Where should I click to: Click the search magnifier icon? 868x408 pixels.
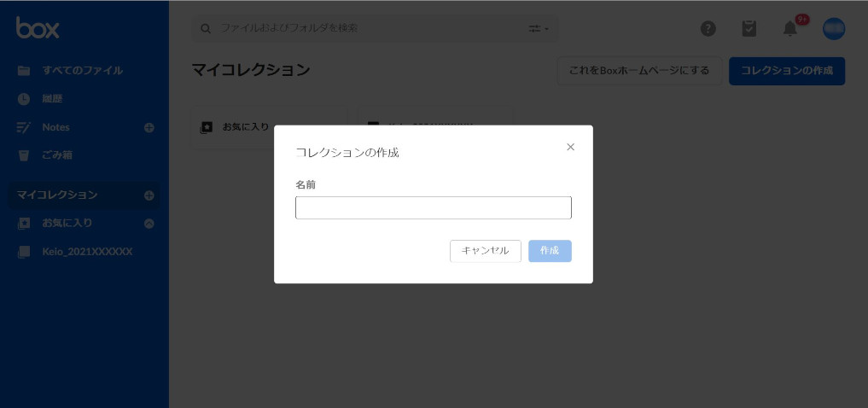[206, 28]
